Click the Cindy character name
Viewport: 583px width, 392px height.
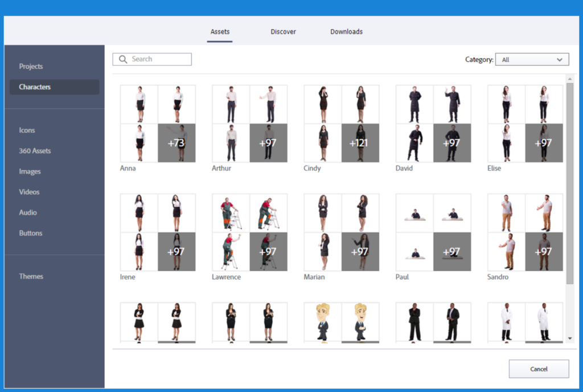click(x=312, y=168)
